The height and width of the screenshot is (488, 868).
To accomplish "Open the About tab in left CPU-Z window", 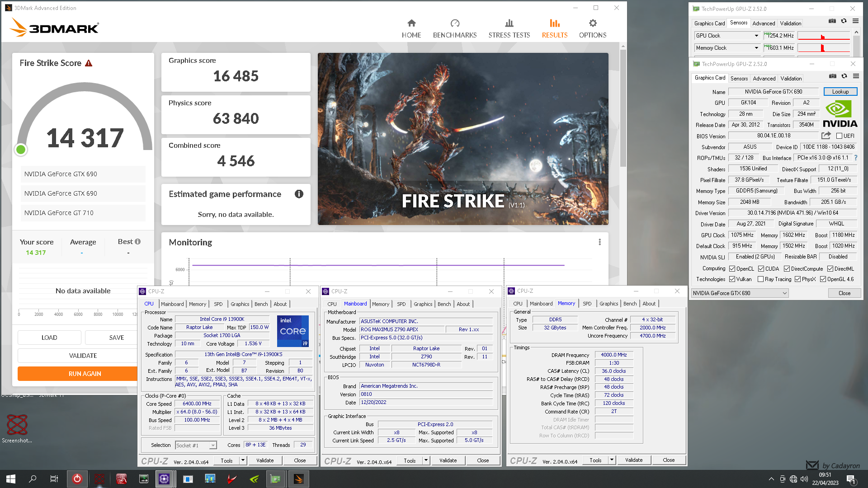I will [x=280, y=304].
